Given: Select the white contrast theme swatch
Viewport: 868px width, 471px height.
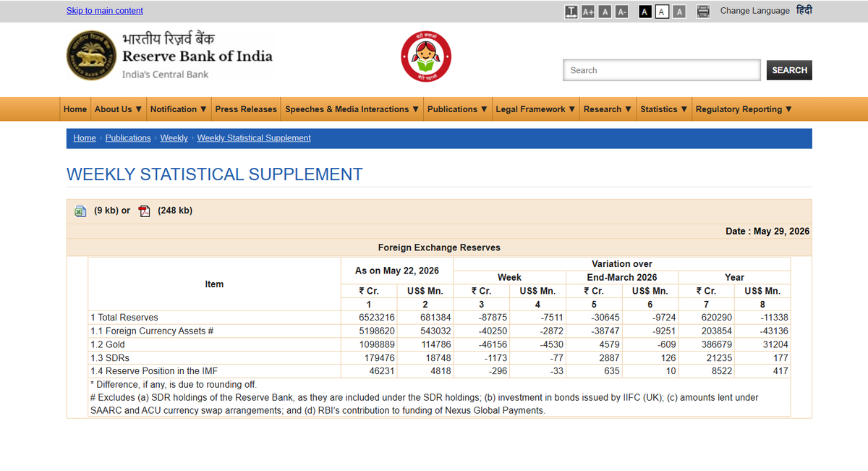Looking at the screenshot, I should click(662, 12).
